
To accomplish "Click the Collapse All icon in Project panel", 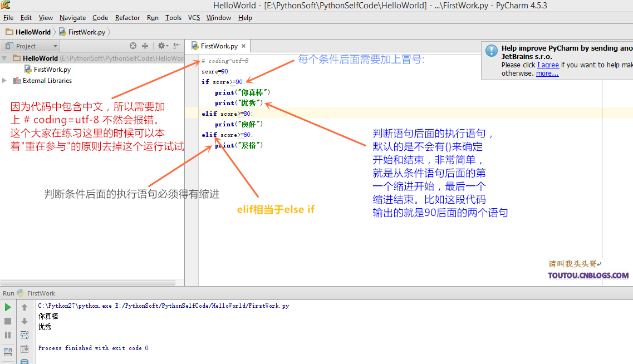I will [145, 46].
